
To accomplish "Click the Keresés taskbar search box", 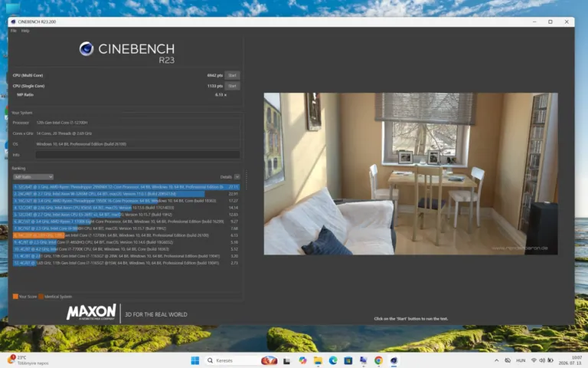I will pos(241,360).
